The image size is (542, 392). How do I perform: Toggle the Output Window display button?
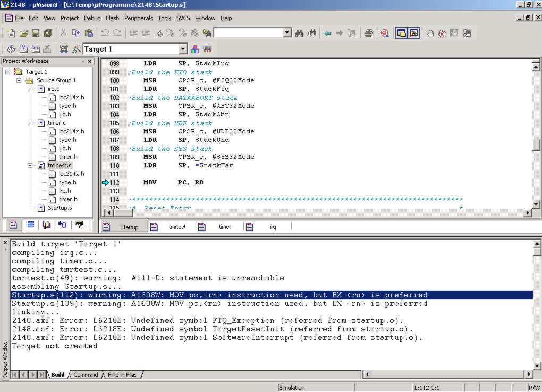coord(414,33)
